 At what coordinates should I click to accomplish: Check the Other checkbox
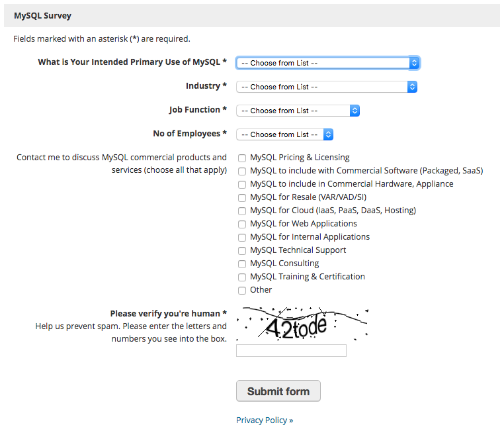[x=242, y=291]
